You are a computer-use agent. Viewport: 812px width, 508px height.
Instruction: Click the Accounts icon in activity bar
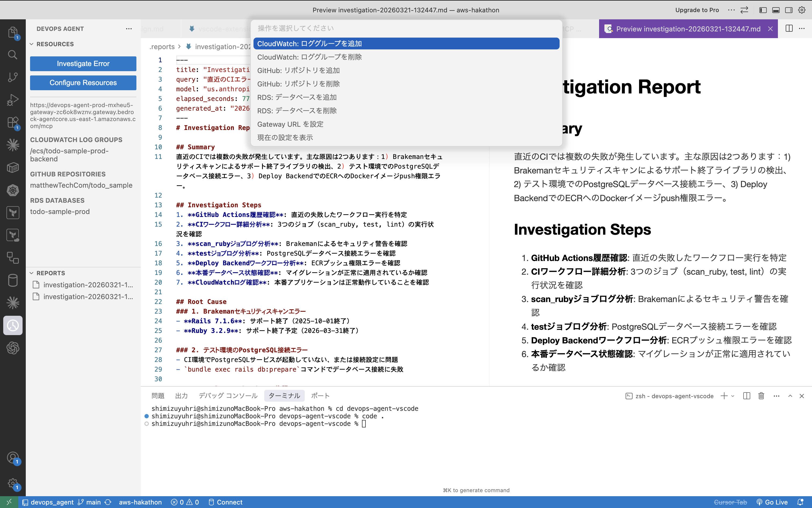pos(12,458)
